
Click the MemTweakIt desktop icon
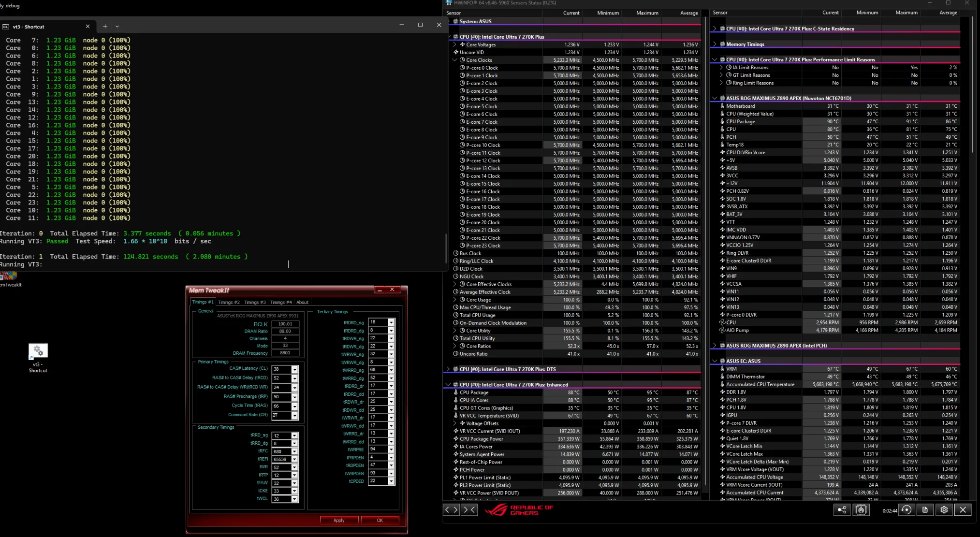(9, 279)
